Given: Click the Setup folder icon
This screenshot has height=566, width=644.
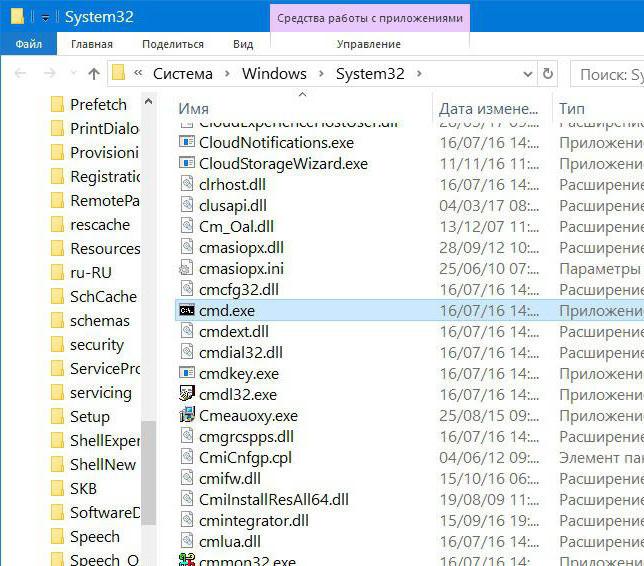Looking at the screenshot, I should point(58,416).
